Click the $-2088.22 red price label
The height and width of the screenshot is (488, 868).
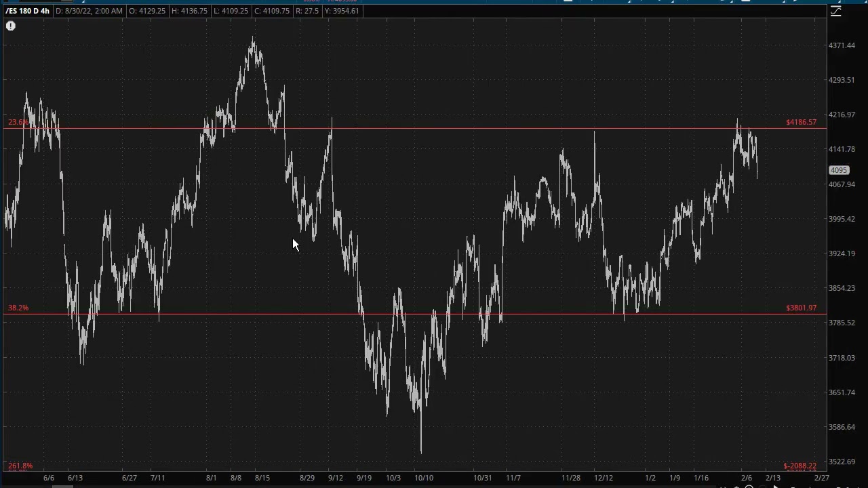click(x=800, y=466)
